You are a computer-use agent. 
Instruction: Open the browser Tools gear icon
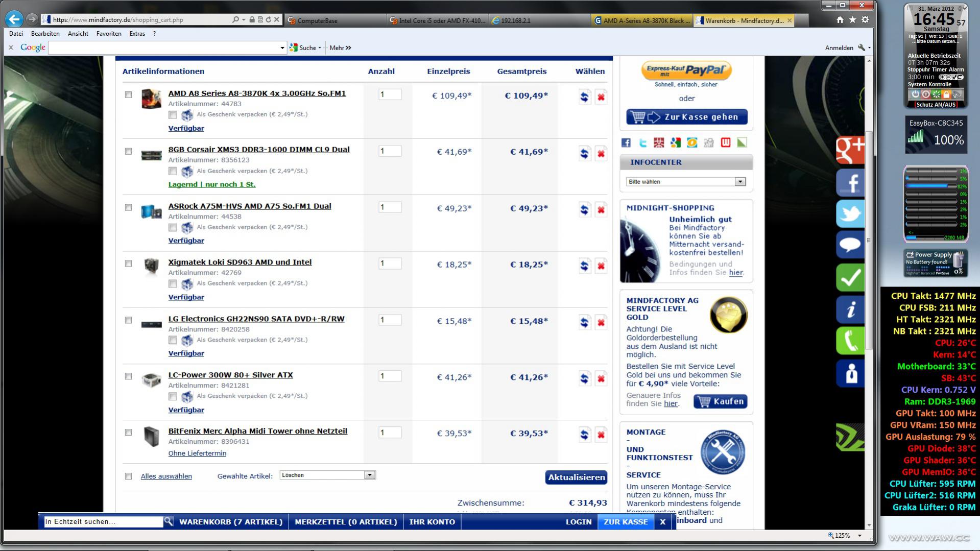click(x=865, y=19)
